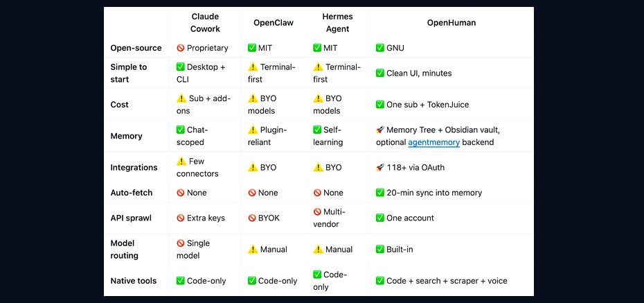This screenshot has height=303, width=644.
Task: Click the prohibited icon beside Single model
Action: 180,243
